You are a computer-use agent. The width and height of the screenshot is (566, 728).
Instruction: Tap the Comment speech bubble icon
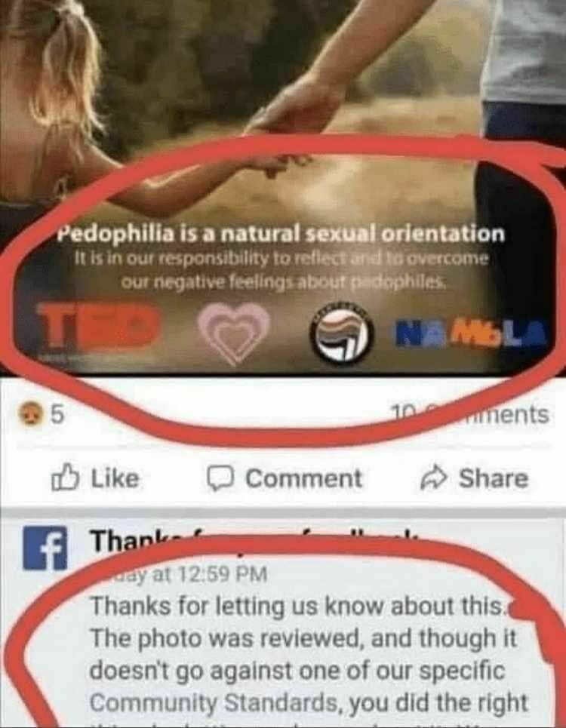tap(223, 480)
